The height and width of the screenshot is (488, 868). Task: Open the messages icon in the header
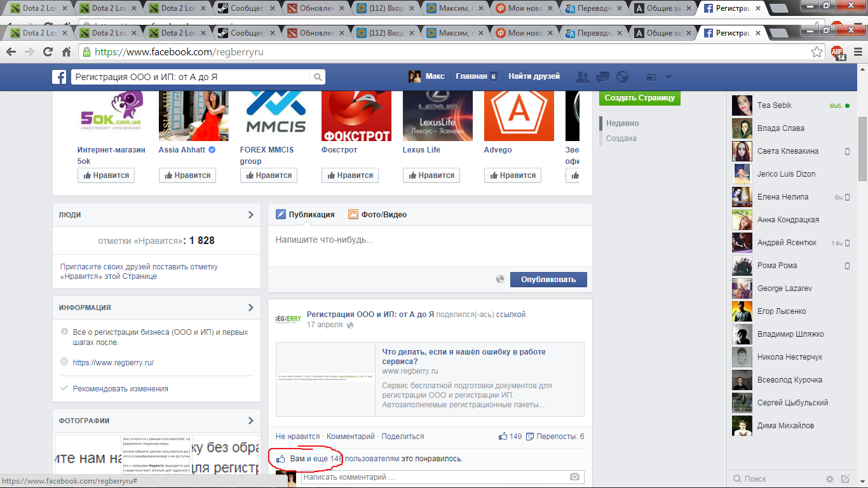click(603, 77)
